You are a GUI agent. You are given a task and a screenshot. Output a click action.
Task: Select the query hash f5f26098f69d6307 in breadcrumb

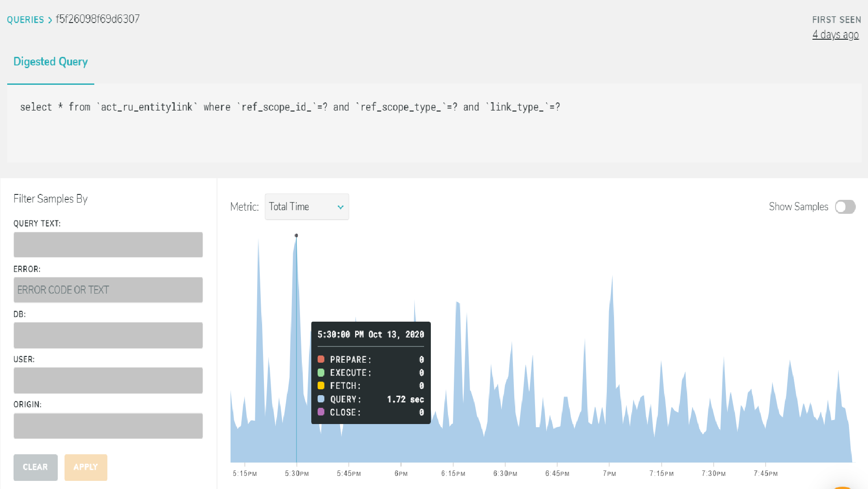(x=97, y=19)
